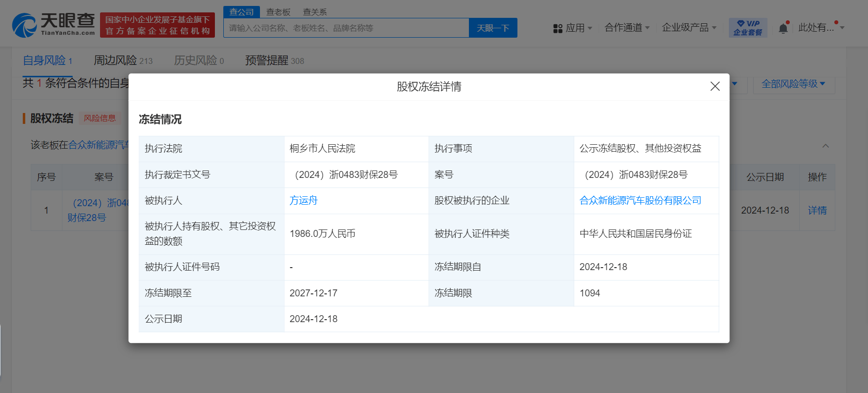Select the 预警提醒 tab
This screenshot has width=868, height=393.
pyautogui.click(x=275, y=60)
